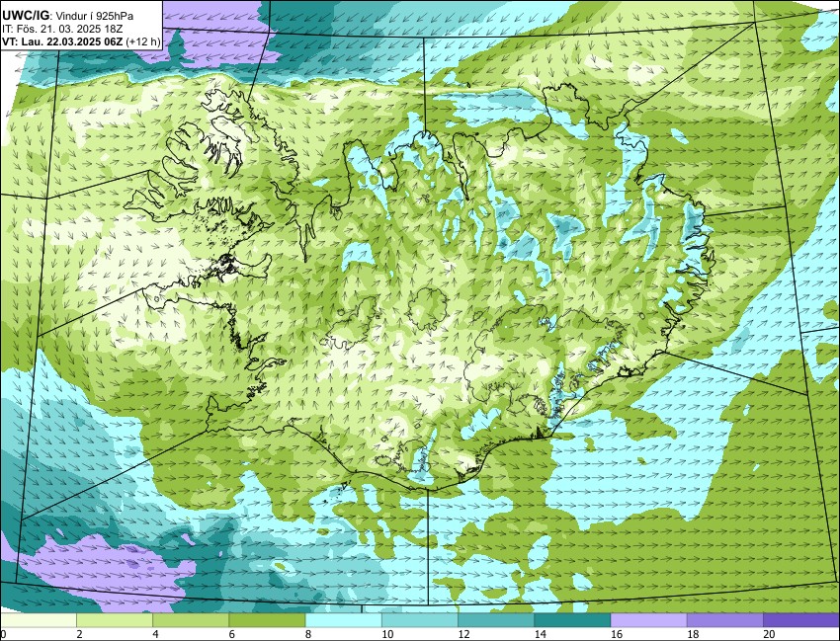Click the legend tick label '0'
This screenshot has height=641, width=840.
click(x=3, y=634)
